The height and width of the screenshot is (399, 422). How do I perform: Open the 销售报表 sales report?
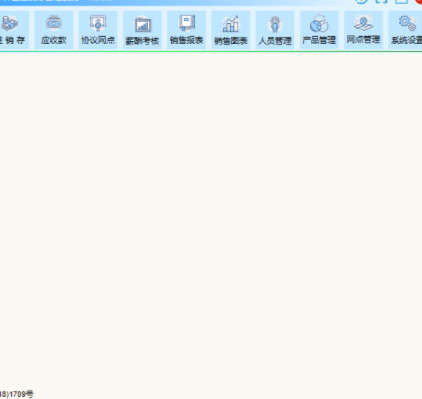187,30
